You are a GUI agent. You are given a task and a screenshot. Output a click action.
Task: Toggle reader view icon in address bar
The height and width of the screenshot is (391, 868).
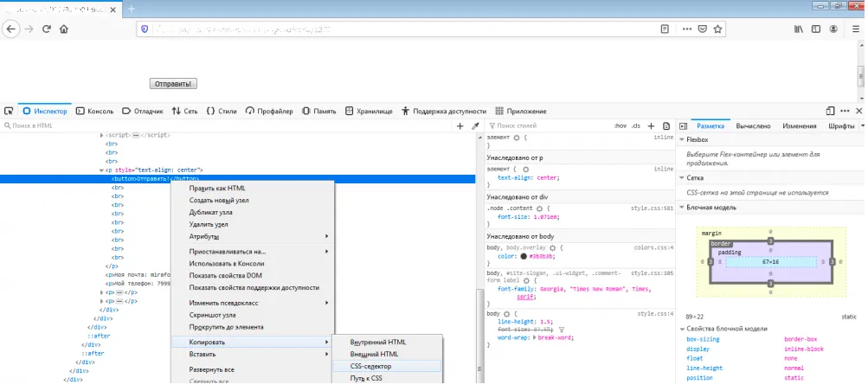tap(665, 29)
